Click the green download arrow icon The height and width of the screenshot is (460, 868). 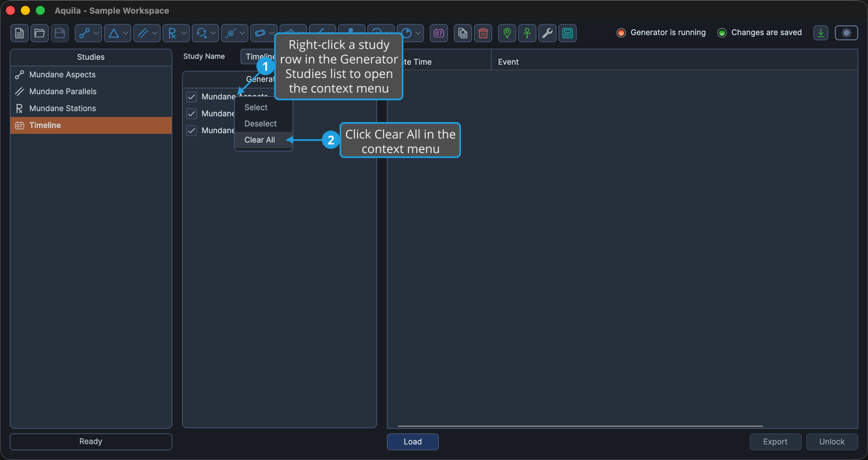click(x=821, y=32)
